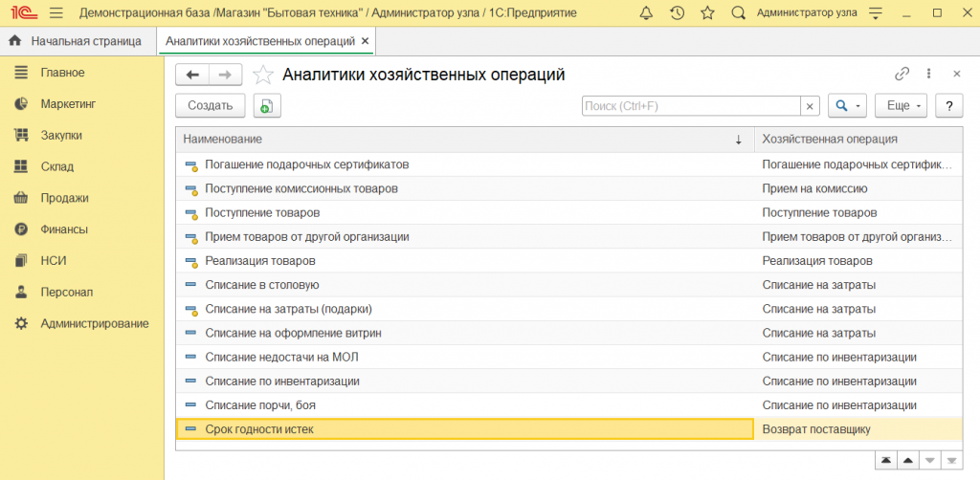The width and height of the screenshot is (980, 480).
Task: Click item icon of Поступление комиссионных товаров
Action: click(x=191, y=189)
